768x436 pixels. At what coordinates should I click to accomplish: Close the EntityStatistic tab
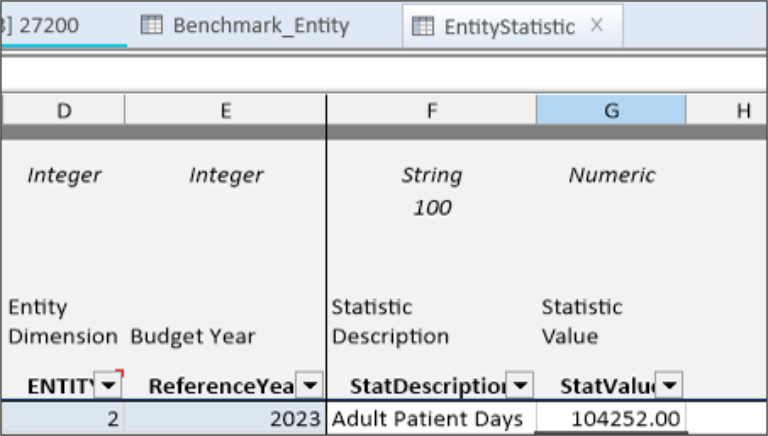coord(597,26)
